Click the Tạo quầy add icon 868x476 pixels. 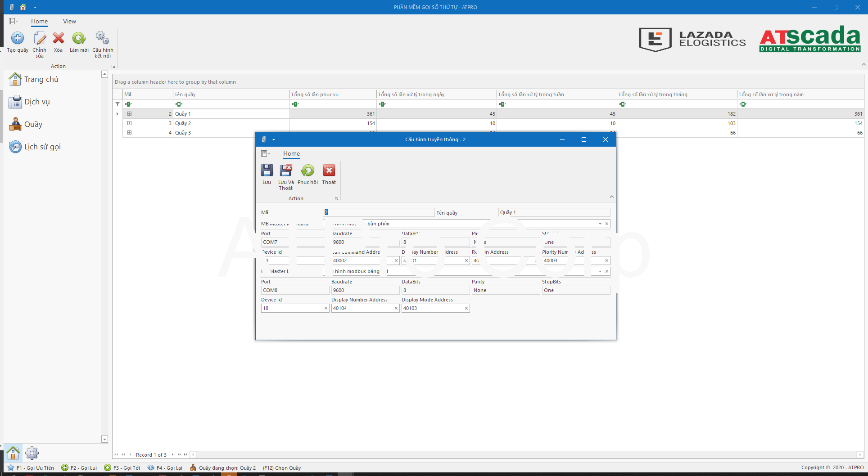18,38
